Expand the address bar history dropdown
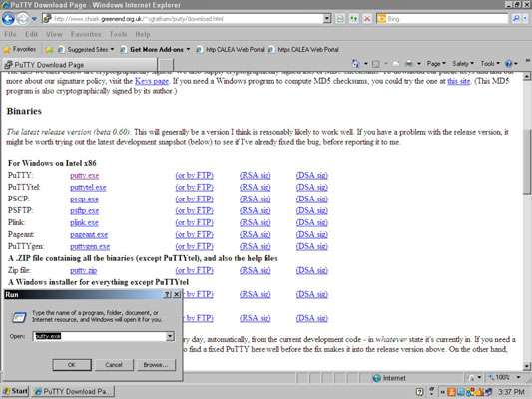The width and height of the screenshot is (532, 399). click(327, 19)
